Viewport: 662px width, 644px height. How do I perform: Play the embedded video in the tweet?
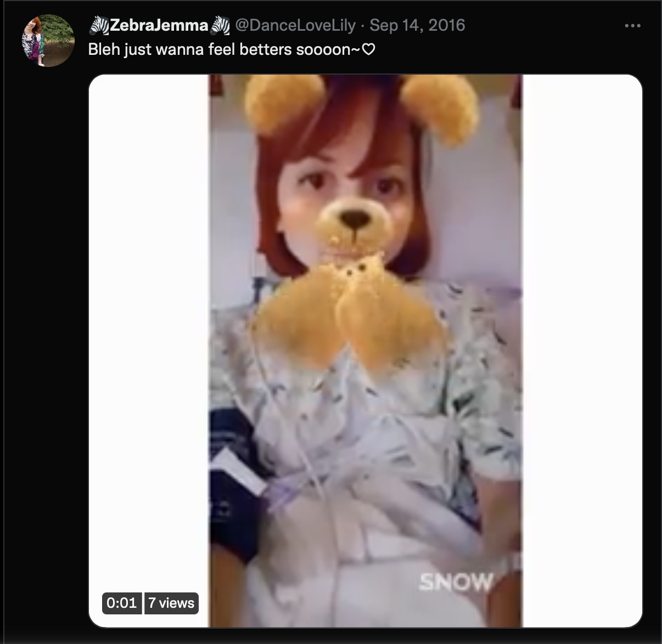(x=366, y=351)
